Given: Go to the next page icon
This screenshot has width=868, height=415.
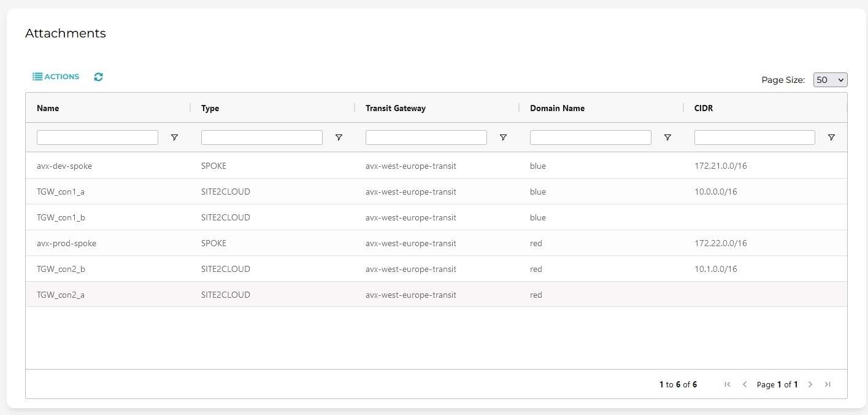Looking at the screenshot, I should click(810, 384).
